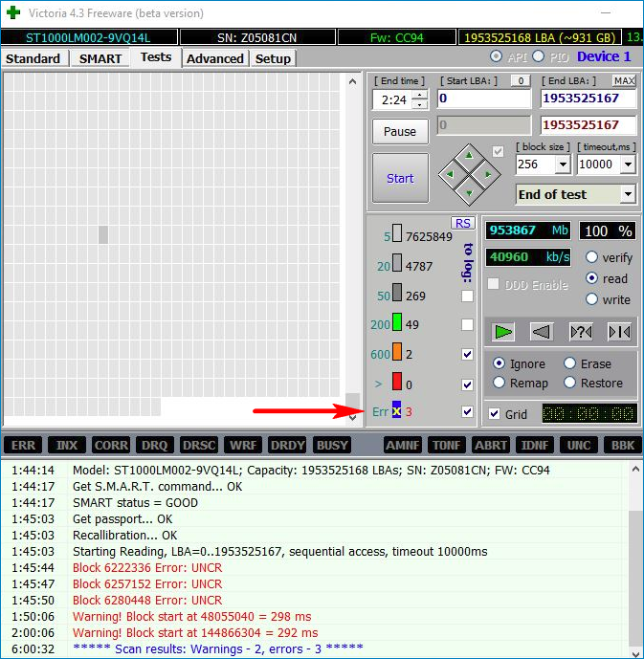Switch to the SMART tab
644x659 pixels.
(x=100, y=58)
